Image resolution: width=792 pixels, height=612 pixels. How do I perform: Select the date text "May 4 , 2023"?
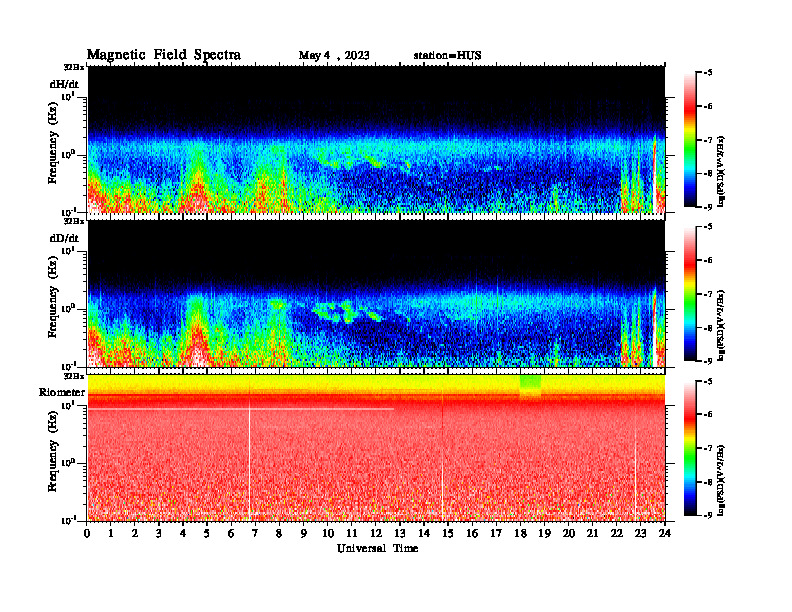tap(334, 56)
